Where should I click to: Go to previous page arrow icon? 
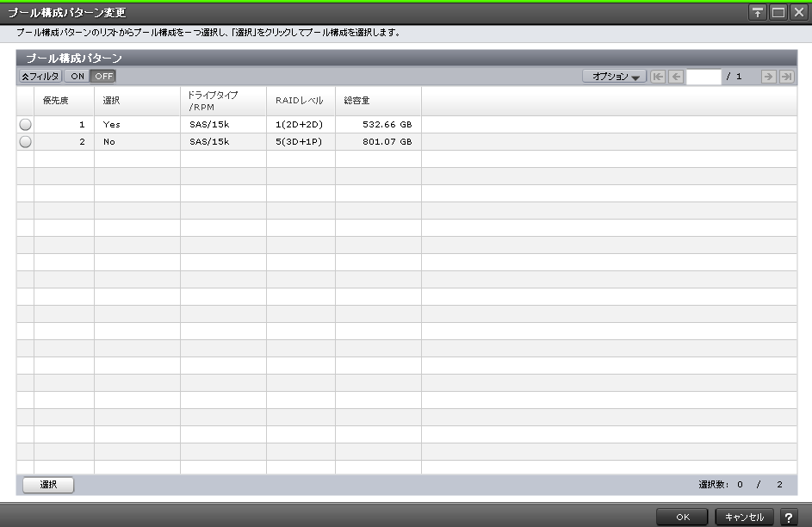pos(676,77)
